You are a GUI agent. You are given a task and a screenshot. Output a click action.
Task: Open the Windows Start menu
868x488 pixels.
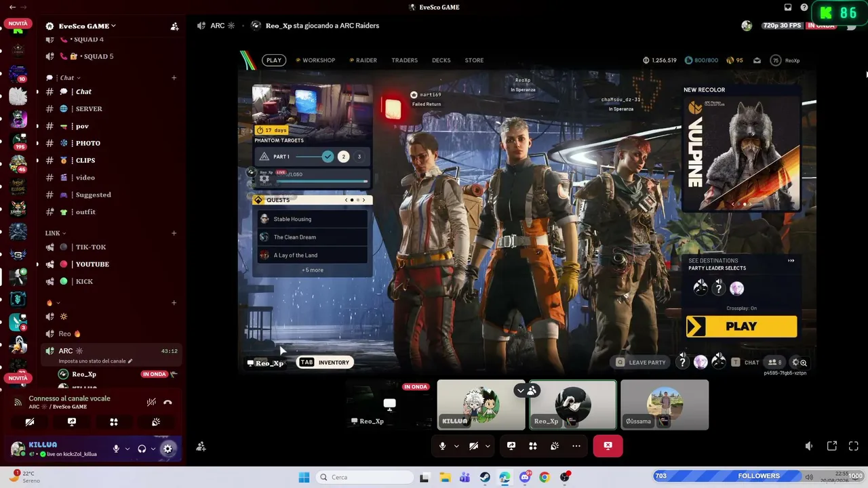click(304, 477)
